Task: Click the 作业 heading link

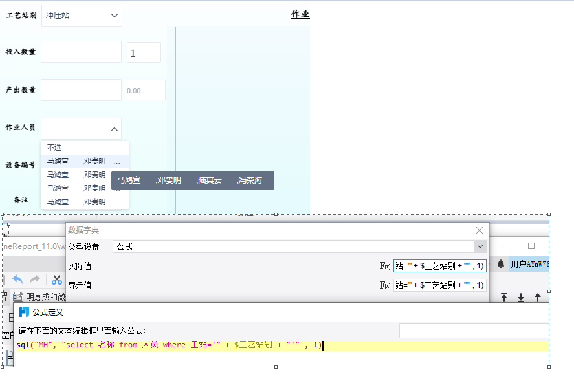Action: tap(300, 14)
